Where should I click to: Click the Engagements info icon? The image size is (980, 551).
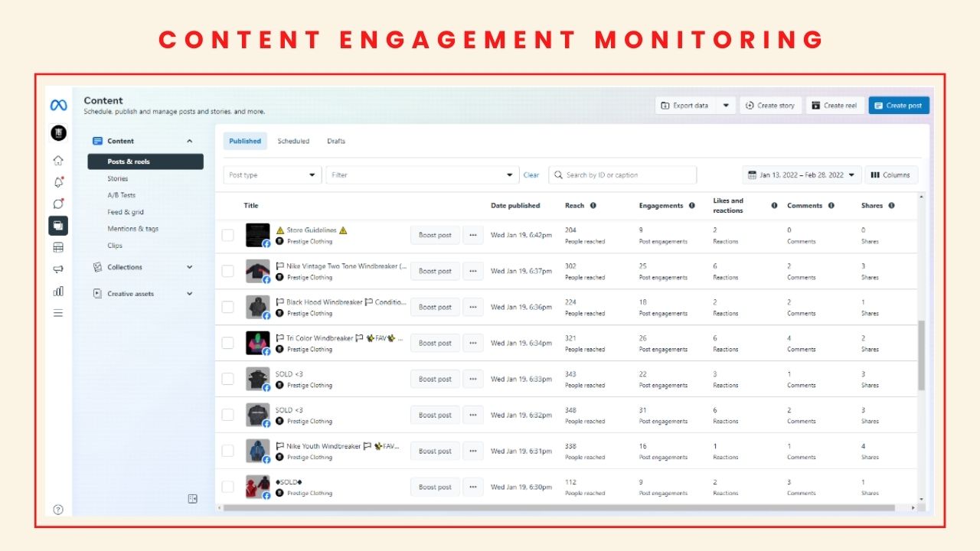[x=692, y=206]
